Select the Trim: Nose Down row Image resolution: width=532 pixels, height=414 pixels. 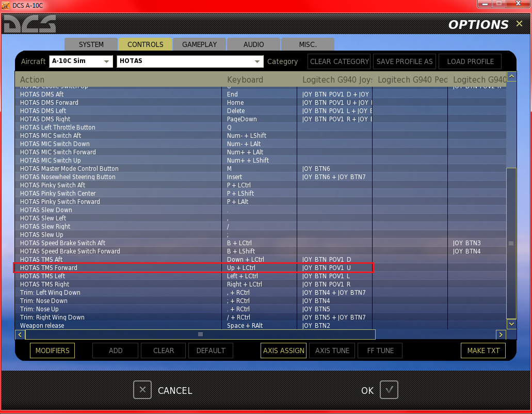tap(261, 300)
